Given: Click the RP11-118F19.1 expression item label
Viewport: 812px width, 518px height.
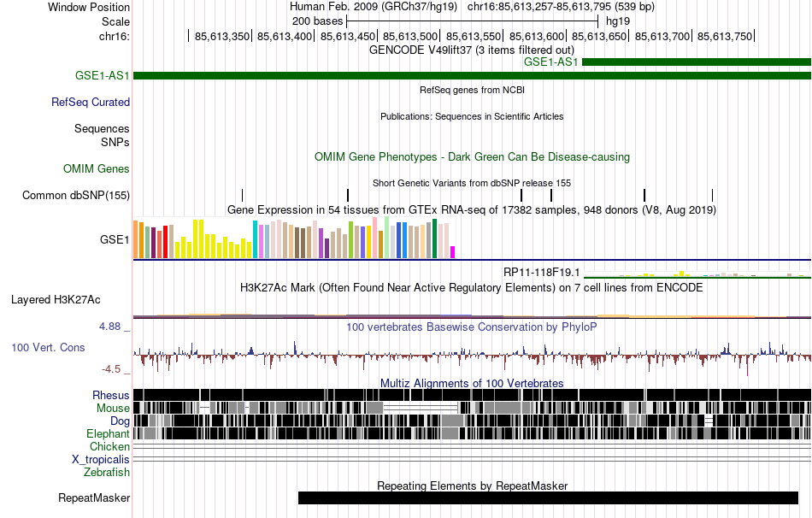Looking at the screenshot, I should coord(542,273).
